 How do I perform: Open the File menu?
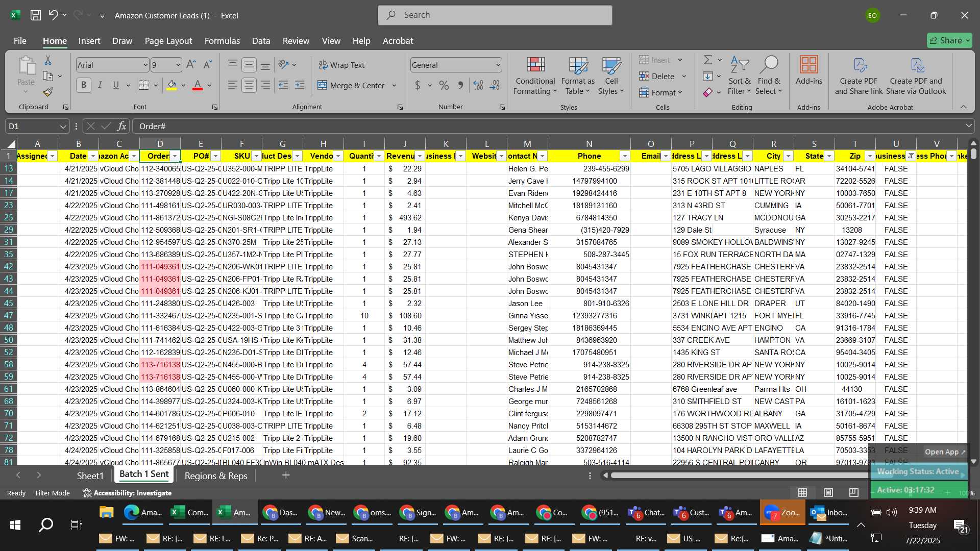[20, 41]
